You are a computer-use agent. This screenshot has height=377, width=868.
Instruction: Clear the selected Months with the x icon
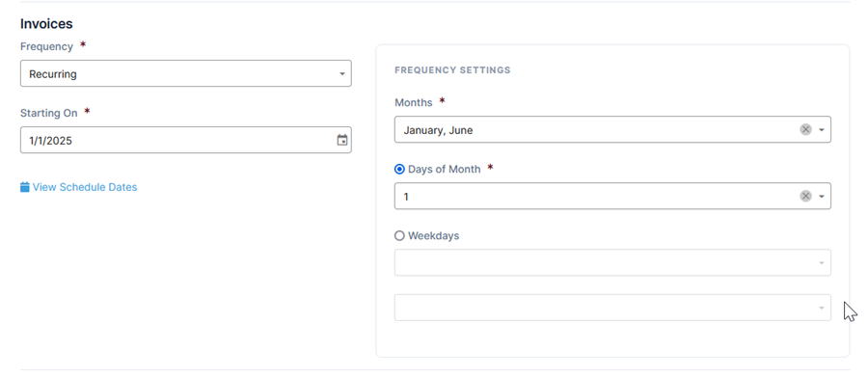pos(805,129)
